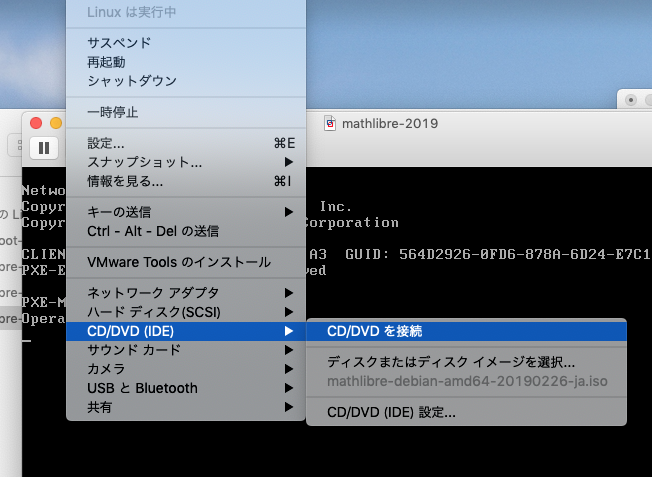Click the mathlibre-2019 document icon in title bar
Image resolution: width=652 pixels, height=477 pixels.
330,123
